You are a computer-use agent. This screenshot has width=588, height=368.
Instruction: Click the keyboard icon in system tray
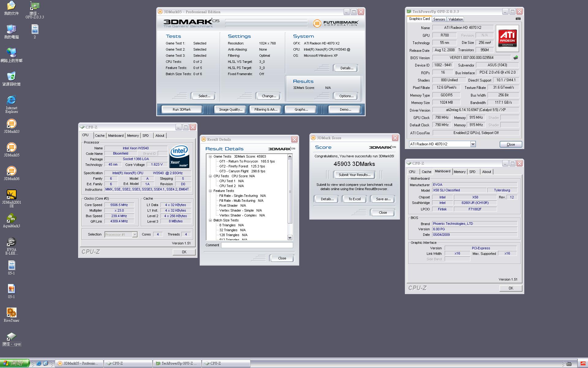(x=569, y=364)
